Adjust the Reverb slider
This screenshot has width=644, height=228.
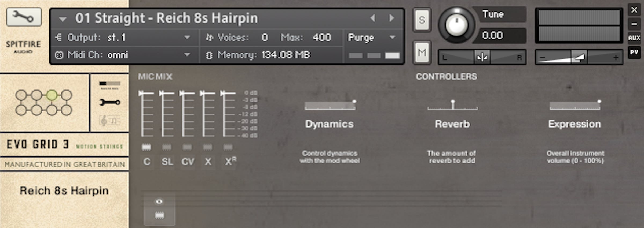pos(452,105)
